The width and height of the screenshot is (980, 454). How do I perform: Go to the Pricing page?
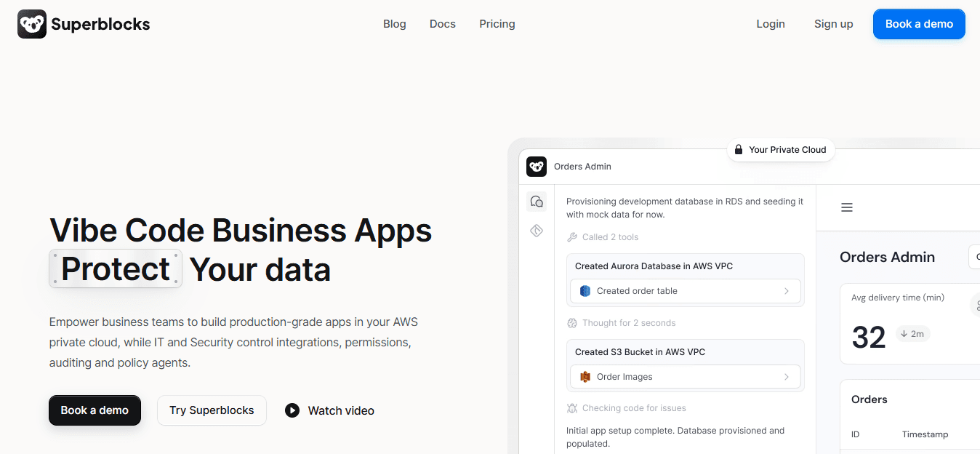(x=497, y=24)
